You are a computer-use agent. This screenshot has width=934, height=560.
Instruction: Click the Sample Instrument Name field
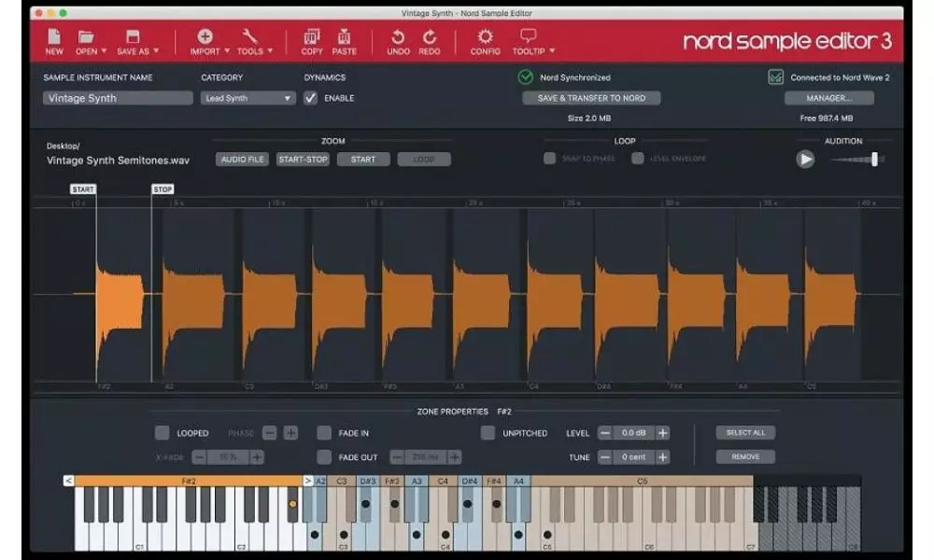118,98
